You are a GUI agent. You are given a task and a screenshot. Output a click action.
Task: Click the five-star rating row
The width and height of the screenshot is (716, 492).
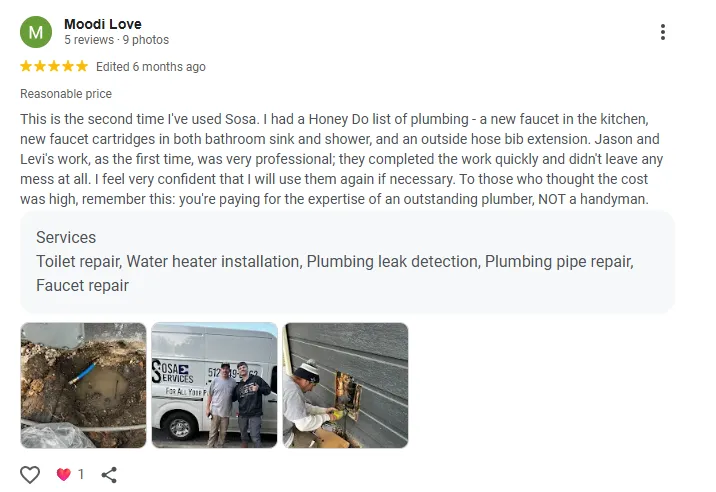54,67
